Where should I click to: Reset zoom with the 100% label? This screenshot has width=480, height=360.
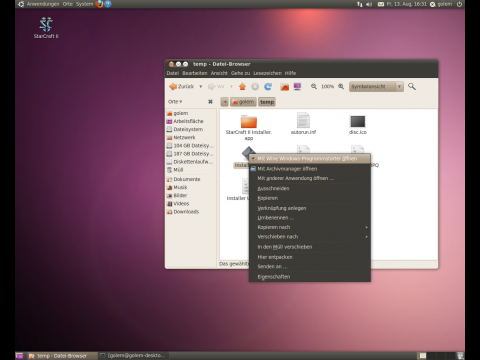pos(327,87)
